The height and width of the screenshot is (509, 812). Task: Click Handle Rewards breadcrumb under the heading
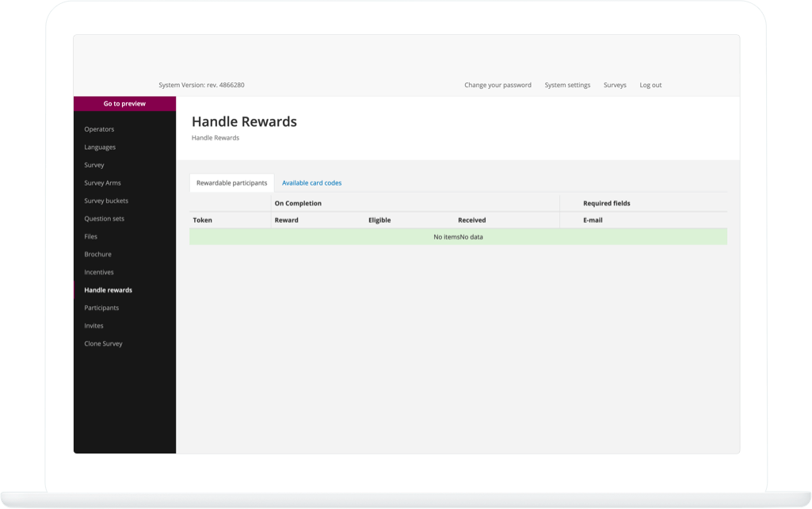[x=215, y=138]
